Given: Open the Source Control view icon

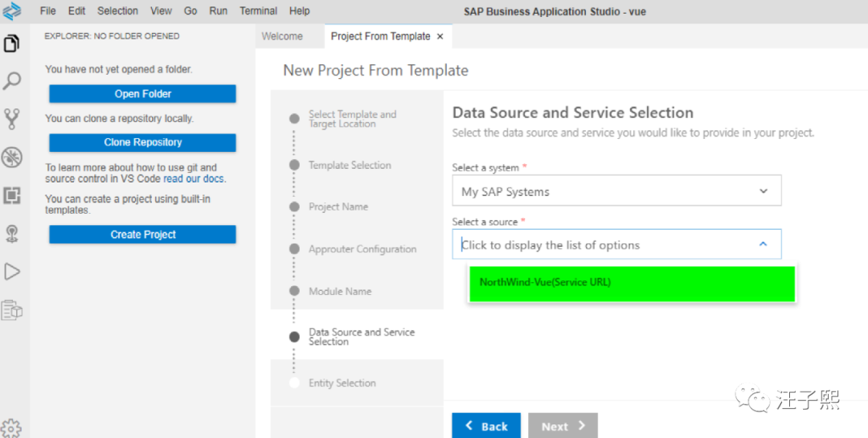Looking at the screenshot, I should (x=12, y=119).
